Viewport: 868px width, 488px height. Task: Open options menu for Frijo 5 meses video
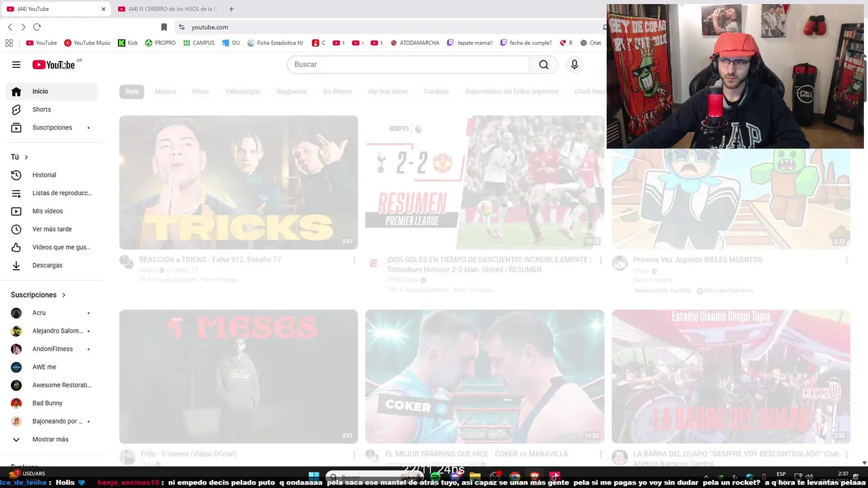(x=354, y=455)
